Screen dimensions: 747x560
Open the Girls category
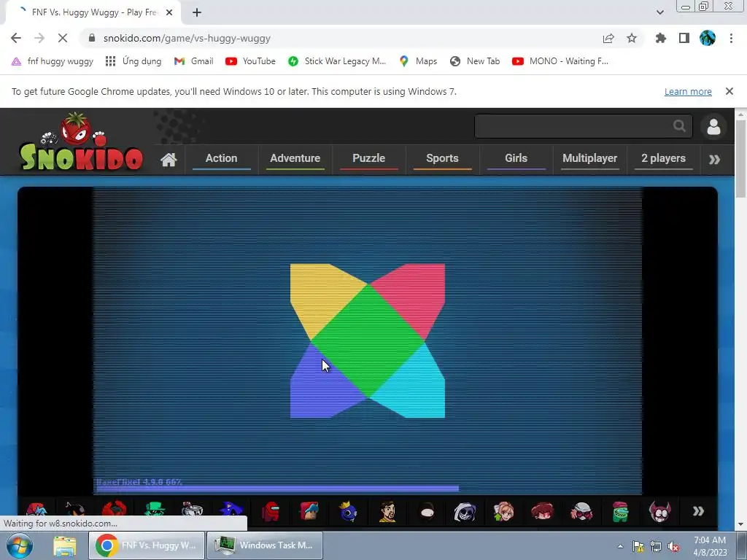[516, 158]
